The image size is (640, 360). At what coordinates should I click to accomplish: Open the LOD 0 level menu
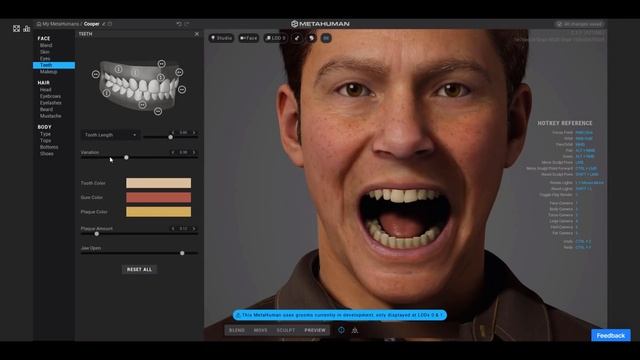click(x=275, y=38)
